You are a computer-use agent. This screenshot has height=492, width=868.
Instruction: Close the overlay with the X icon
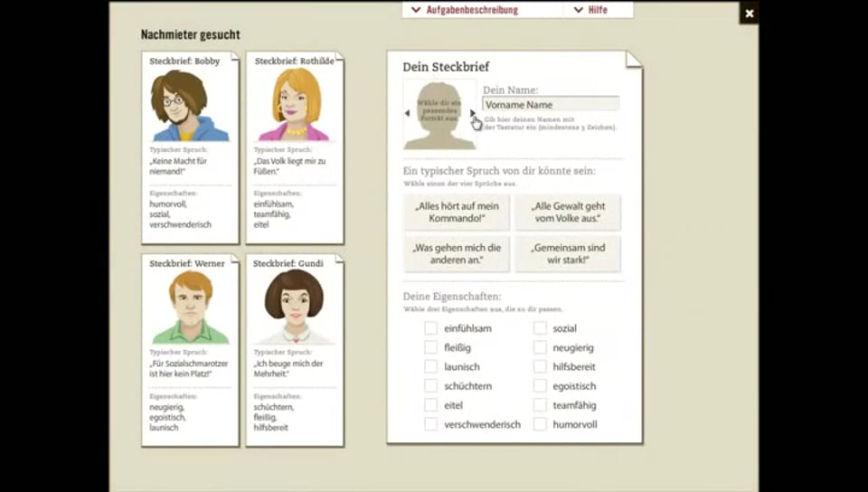point(749,13)
